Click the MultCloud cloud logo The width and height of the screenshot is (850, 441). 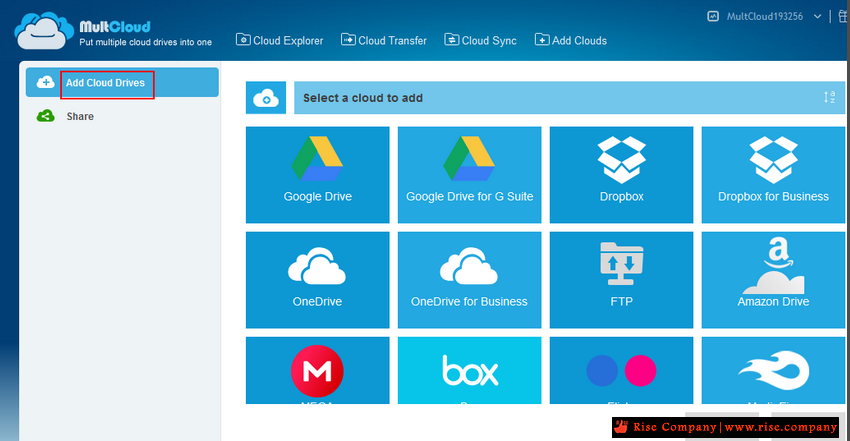(x=43, y=31)
